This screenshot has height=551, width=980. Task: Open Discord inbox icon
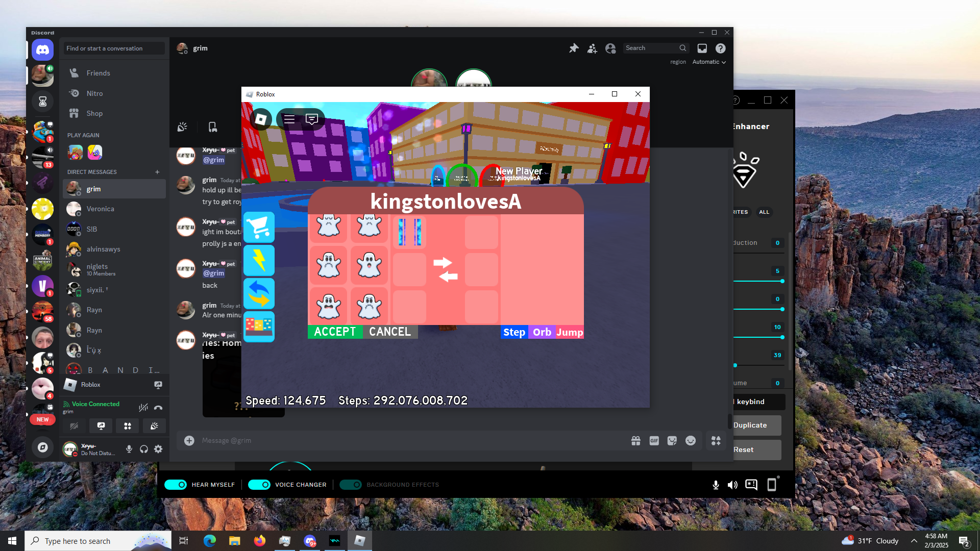tap(702, 48)
